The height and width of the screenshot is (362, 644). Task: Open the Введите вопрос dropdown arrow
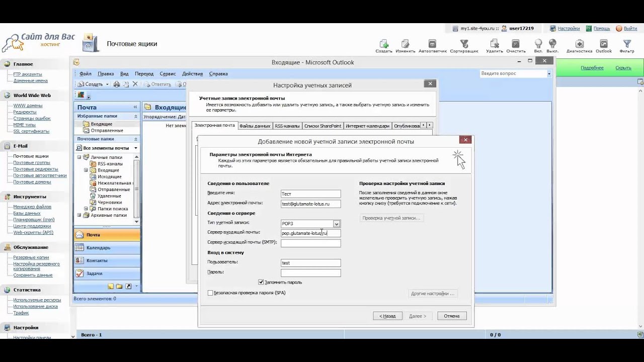[549, 73]
